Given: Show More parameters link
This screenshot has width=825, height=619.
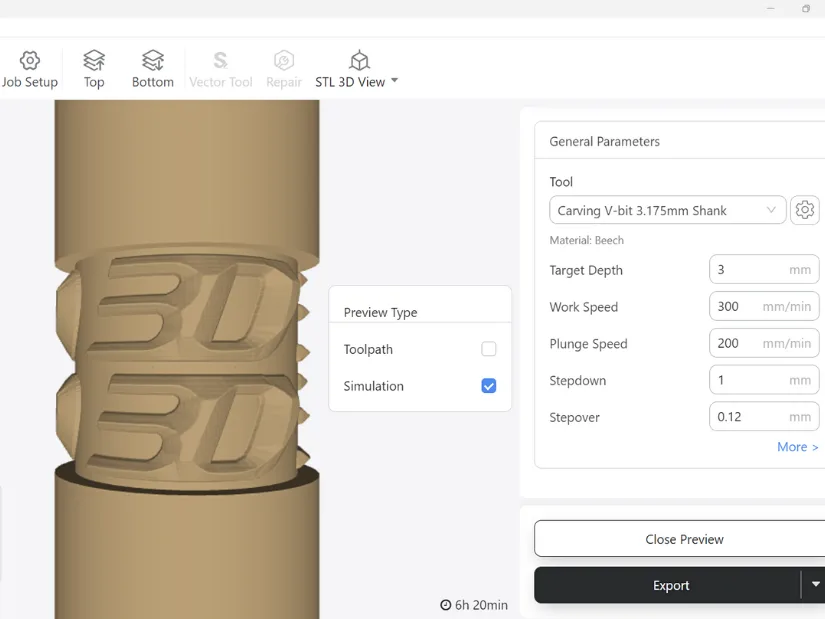Looking at the screenshot, I should 797,447.
